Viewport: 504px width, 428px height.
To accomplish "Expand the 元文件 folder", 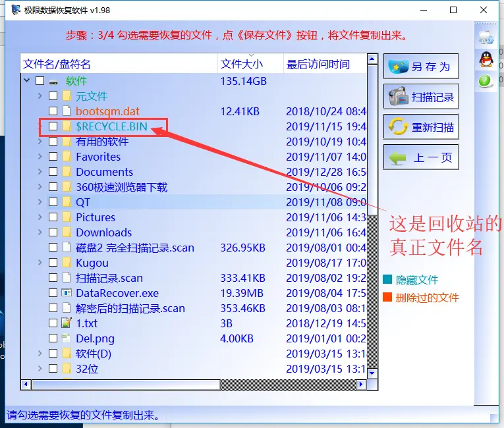I will (40, 95).
